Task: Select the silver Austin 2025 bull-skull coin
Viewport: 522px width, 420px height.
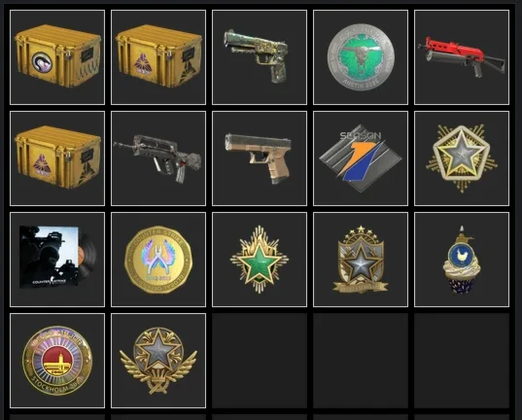Action: (x=361, y=57)
